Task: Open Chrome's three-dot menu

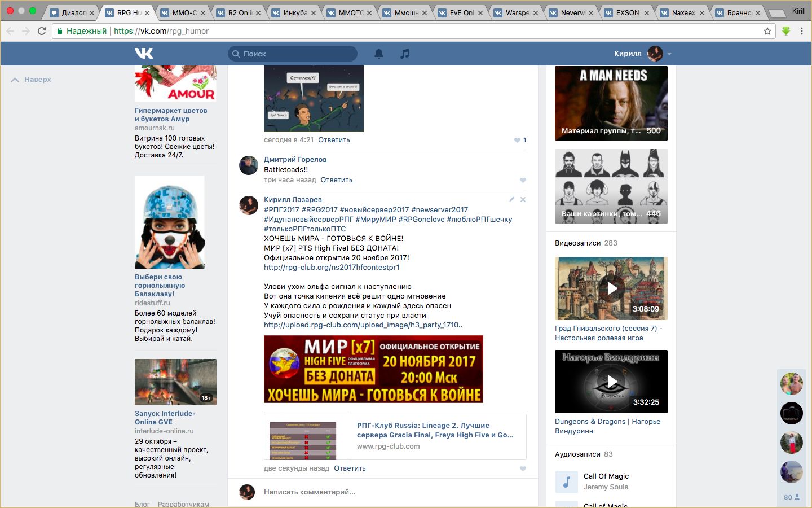Action: tap(802, 31)
